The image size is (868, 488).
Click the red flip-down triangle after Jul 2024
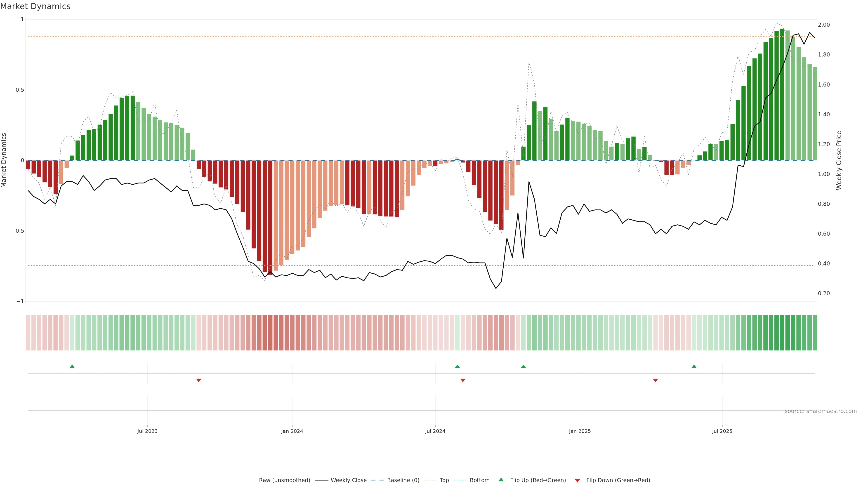pyautogui.click(x=463, y=380)
